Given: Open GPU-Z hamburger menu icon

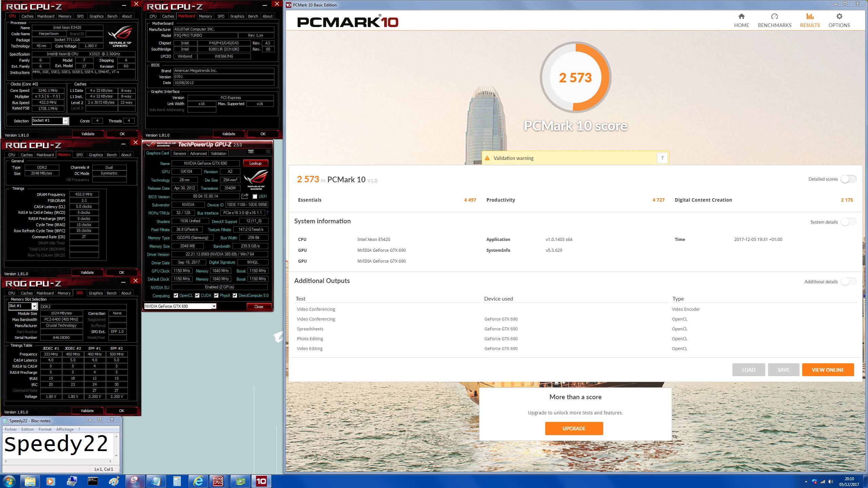Looking at the screenshot, I should [268, 151].
